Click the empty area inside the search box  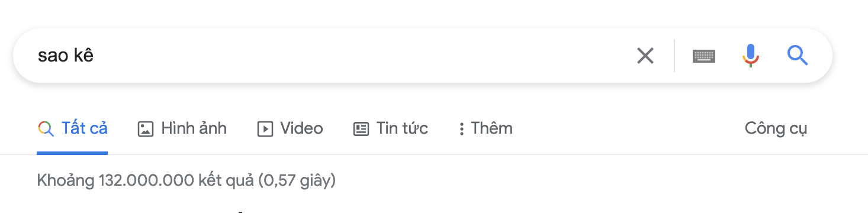pos(355,56)
